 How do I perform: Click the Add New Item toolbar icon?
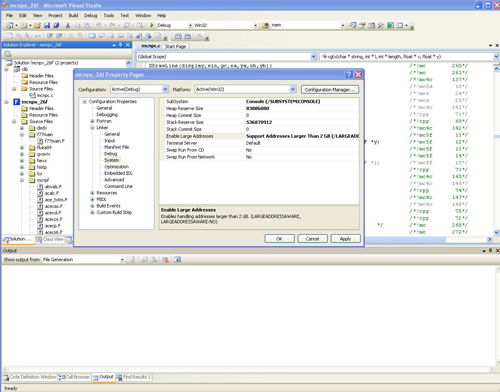pyautogui.click(x=23, y=25)
